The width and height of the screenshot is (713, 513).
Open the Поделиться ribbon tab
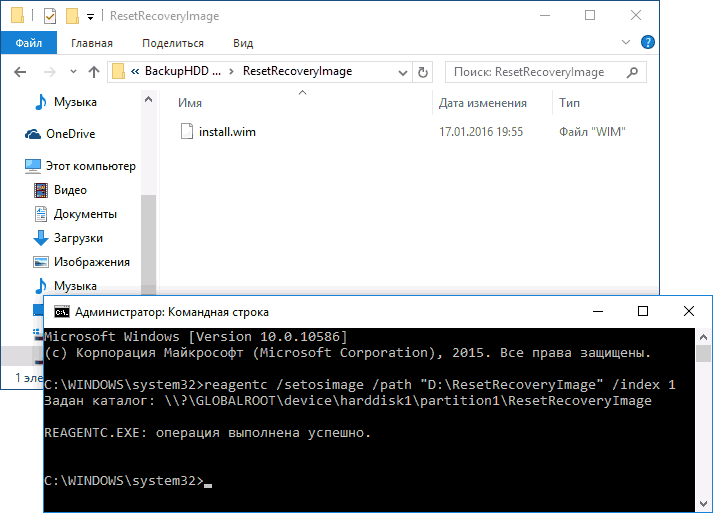(x=173, y=43)
